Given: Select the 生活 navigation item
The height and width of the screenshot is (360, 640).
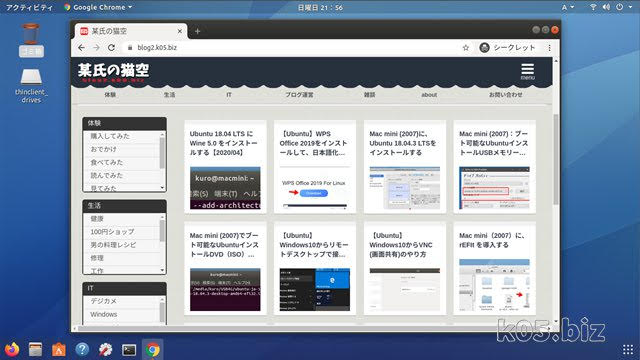Looking at the screenshot, I should coord(169,95).
